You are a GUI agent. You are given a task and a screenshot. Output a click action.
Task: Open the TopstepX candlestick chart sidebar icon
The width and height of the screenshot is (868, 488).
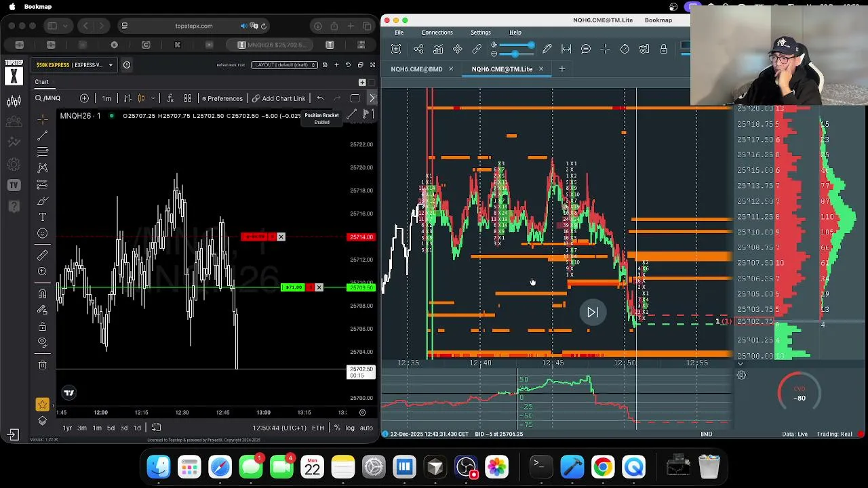click(x=14, y=102)
